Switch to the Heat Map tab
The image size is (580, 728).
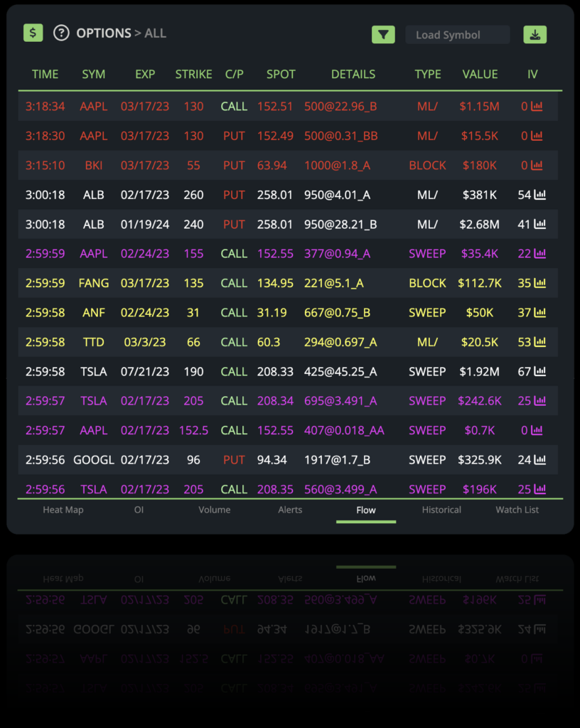[63, 510]
